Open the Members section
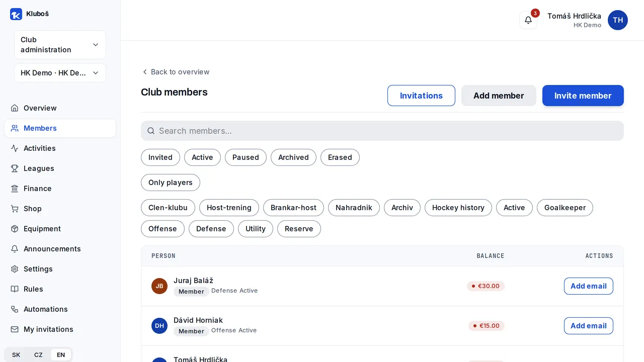 (x=60, y=128)
